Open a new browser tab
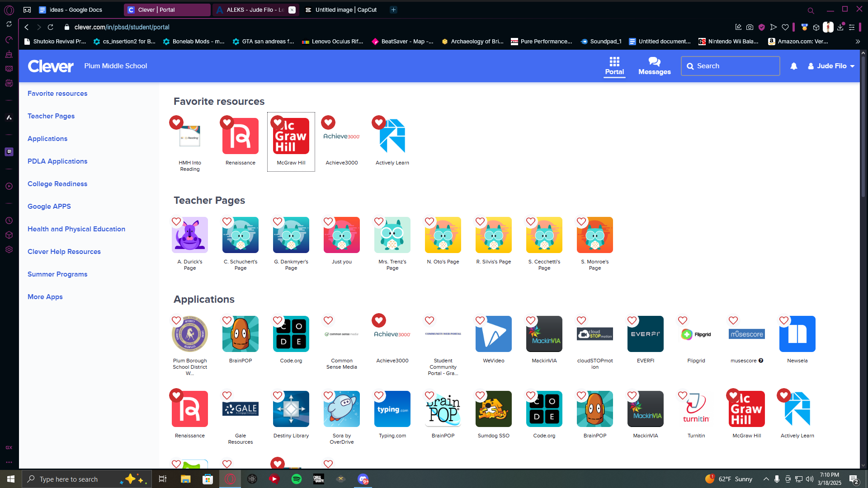868x488 pixels. coord(394,9)
